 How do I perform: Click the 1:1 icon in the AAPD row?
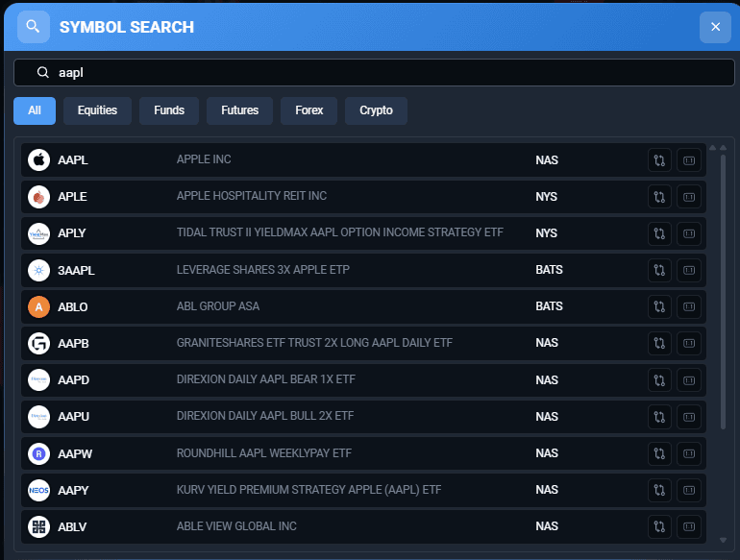(x=688, y=380)
